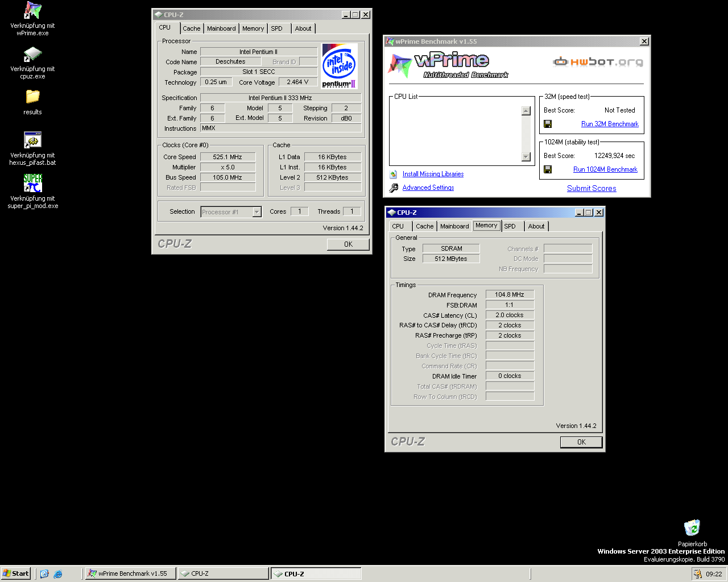This screenshot has width=728, height=582.
Task: Click the CAS# Latency value 2.0 clocks
Action: [x=510, y=315]
